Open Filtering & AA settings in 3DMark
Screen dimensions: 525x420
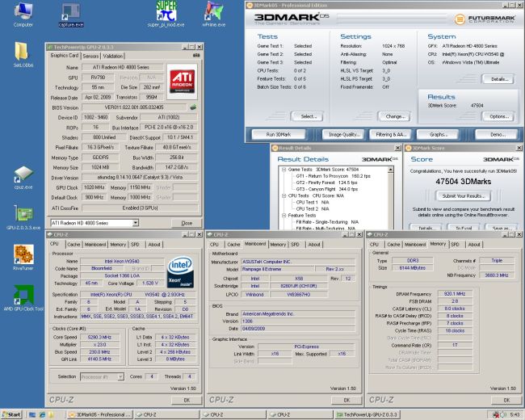pos(390,134)
